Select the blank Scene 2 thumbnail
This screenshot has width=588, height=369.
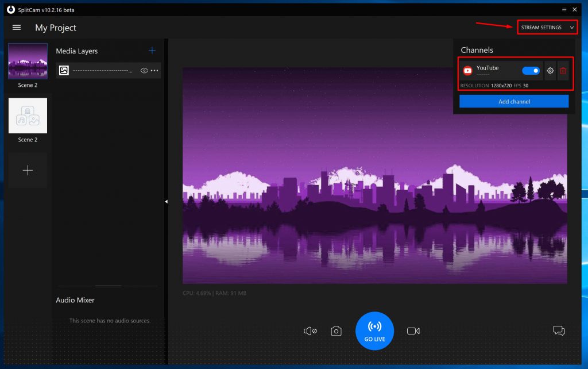pyautogui.click(x=28, y=116)
